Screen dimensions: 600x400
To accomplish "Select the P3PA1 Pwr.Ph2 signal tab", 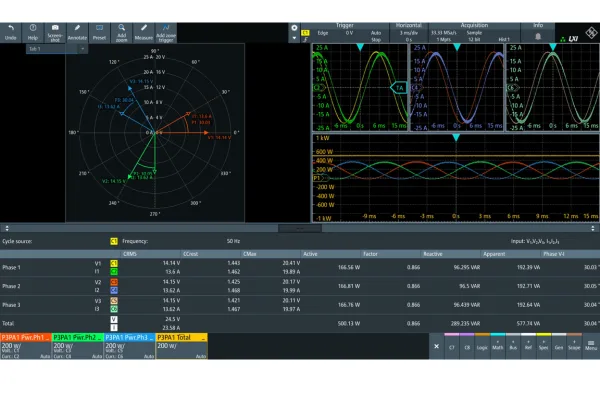I will (78, 346).
